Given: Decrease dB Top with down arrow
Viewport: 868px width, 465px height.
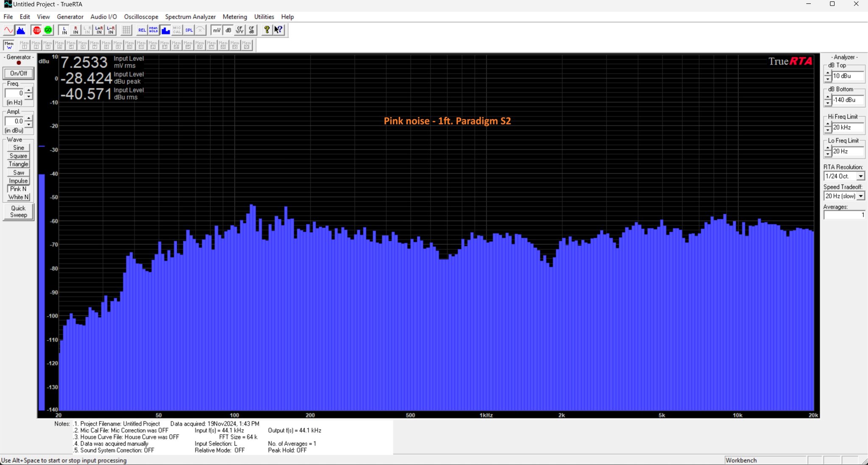Looking at the screenshot, I should click(x=828, y=79).
